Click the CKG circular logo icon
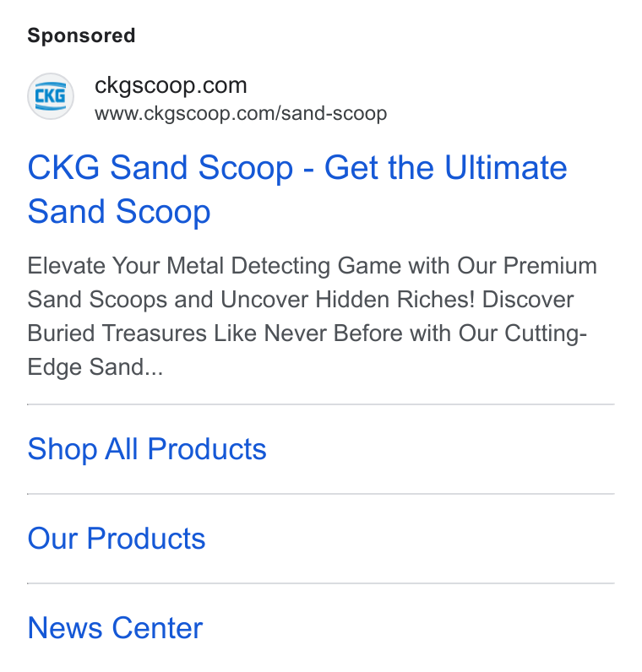The width and height of the screenshot is (642, 672). pyautogui.click(x=51, y=96)
